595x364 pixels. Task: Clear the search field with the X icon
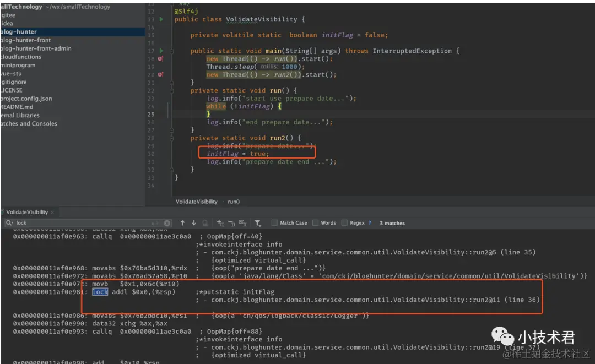167,223
